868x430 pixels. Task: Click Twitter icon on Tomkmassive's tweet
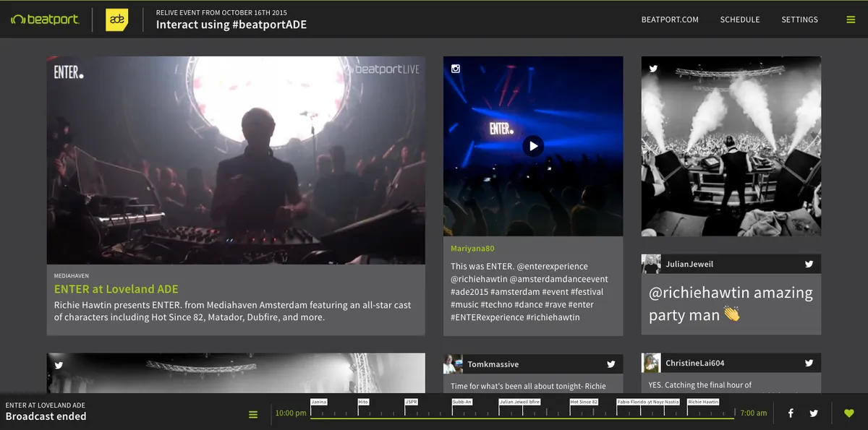pos(610,364)
